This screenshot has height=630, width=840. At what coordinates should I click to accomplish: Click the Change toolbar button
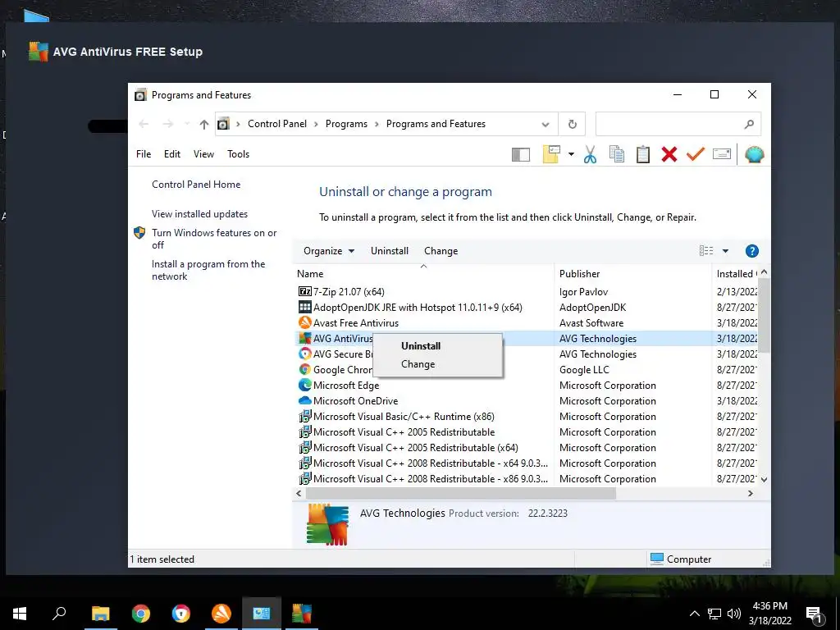pos(441,251)
